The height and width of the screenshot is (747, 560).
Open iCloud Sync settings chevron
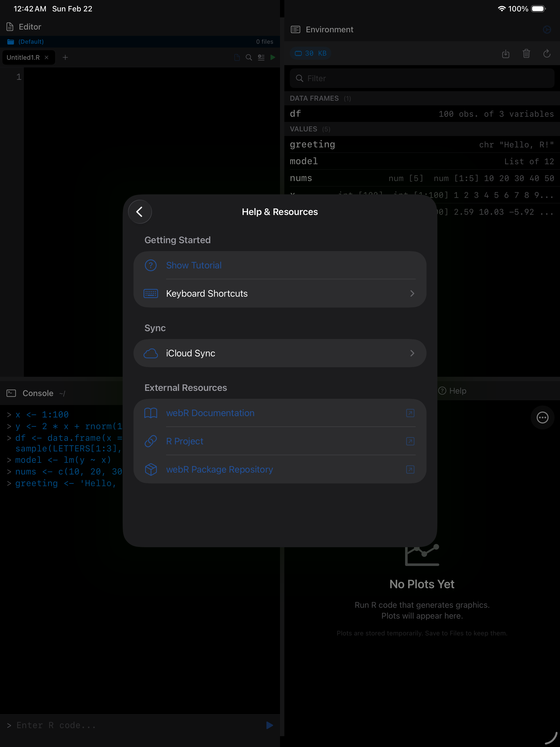(412, 353)
